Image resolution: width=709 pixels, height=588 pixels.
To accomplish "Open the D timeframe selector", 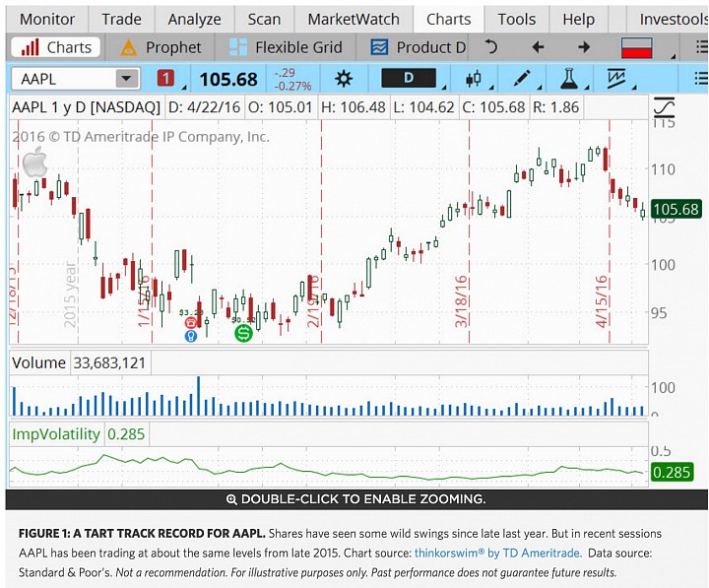I will (x=409, y=78).
